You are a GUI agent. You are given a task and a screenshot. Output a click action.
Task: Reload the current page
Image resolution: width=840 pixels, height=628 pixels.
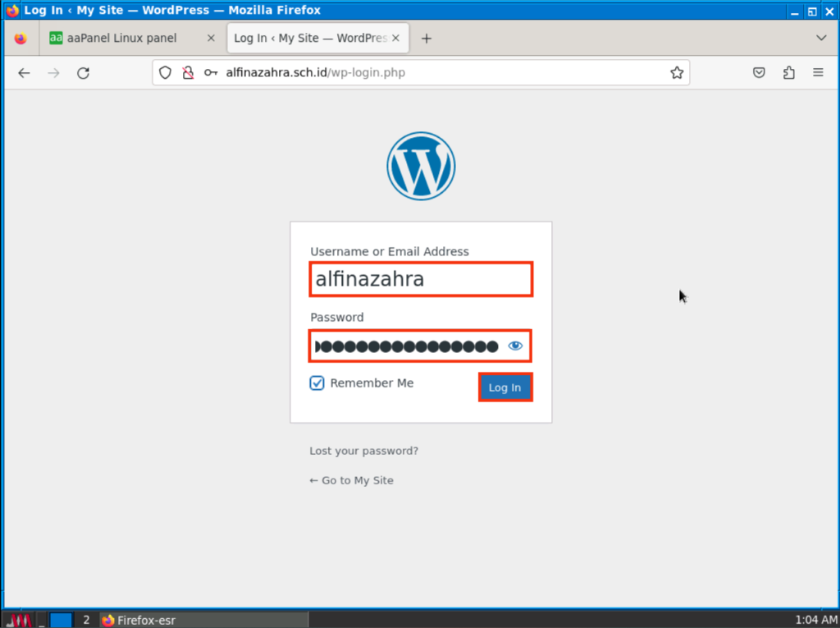pos(83,73)
